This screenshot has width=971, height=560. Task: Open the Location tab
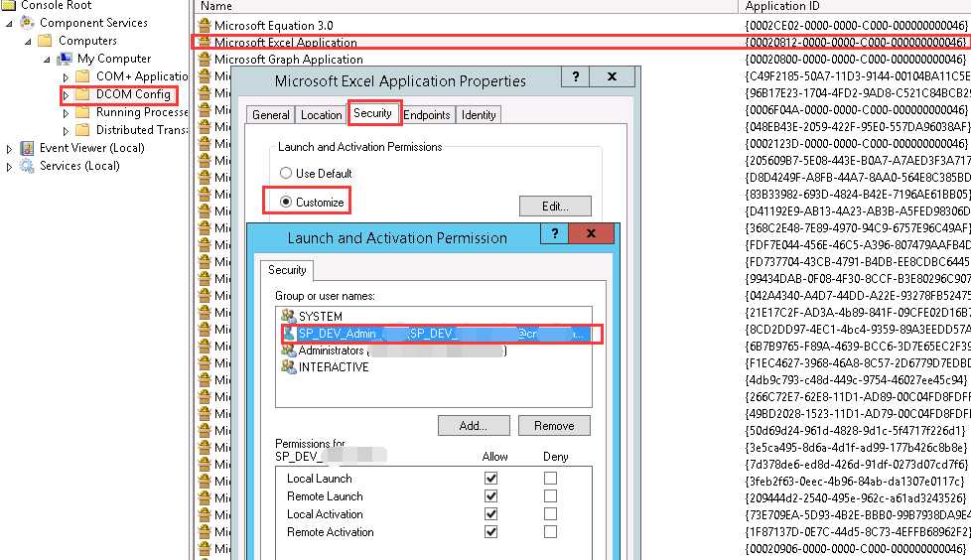[322, 114]
